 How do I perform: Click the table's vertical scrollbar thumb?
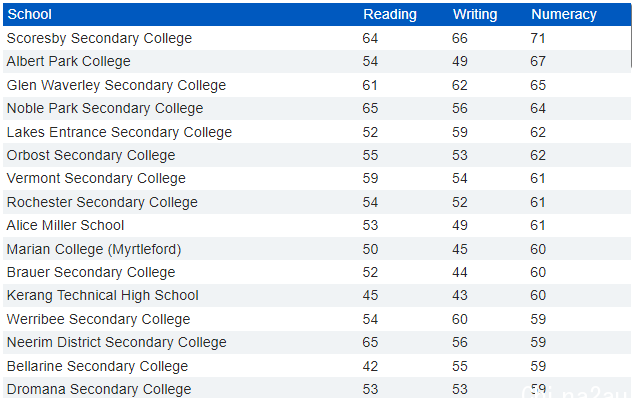pyautogui.click(x=631, y=35)
